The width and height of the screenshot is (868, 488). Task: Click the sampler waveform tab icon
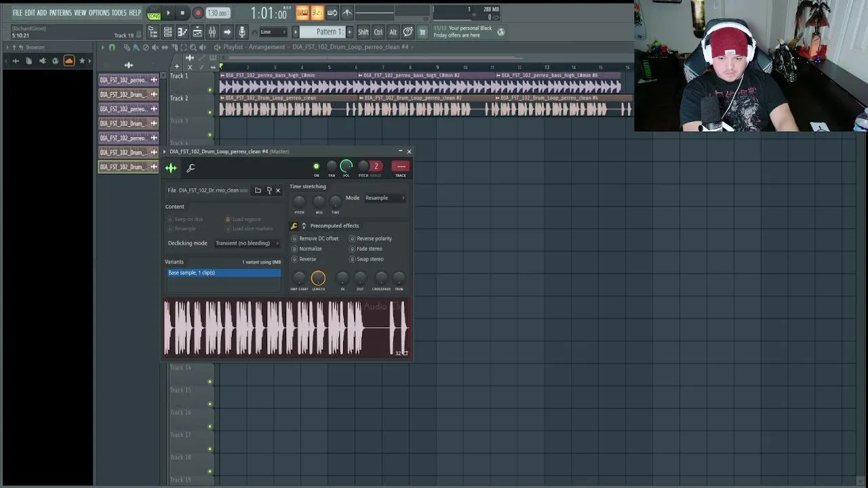pos(171,168)
